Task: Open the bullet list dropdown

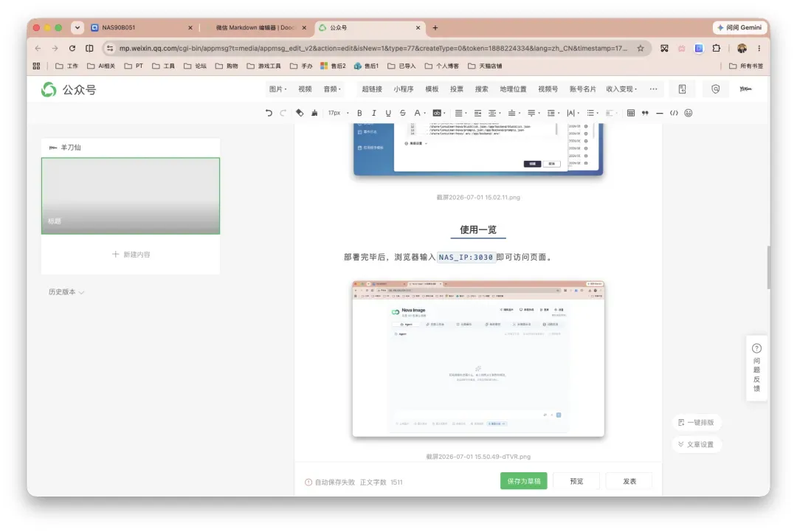Action: point(593,114)
